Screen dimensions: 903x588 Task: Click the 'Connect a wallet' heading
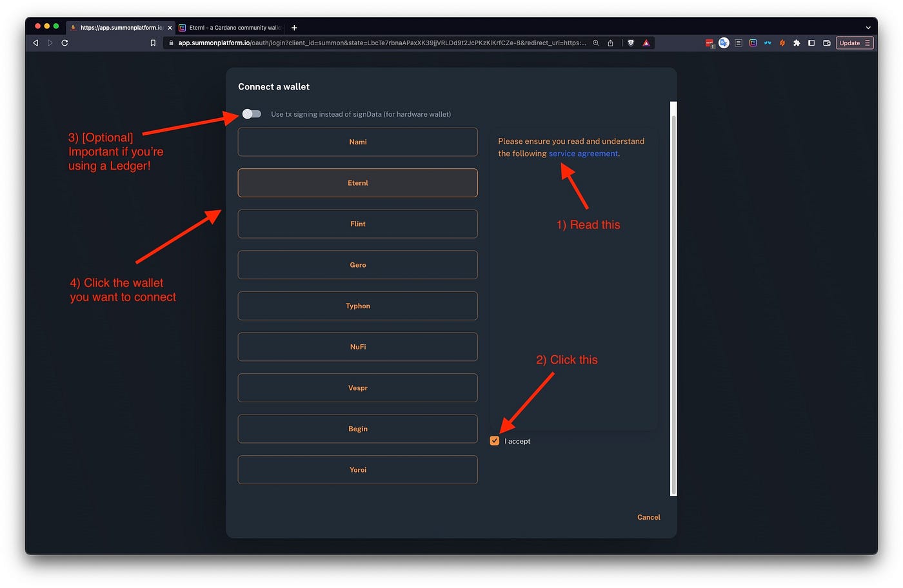tap(273, 86)
